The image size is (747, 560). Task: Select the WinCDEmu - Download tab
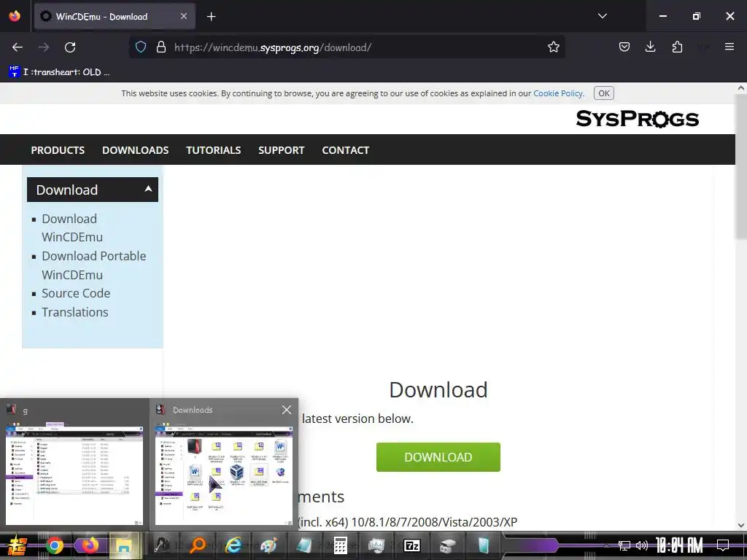[x=115, y=17]
